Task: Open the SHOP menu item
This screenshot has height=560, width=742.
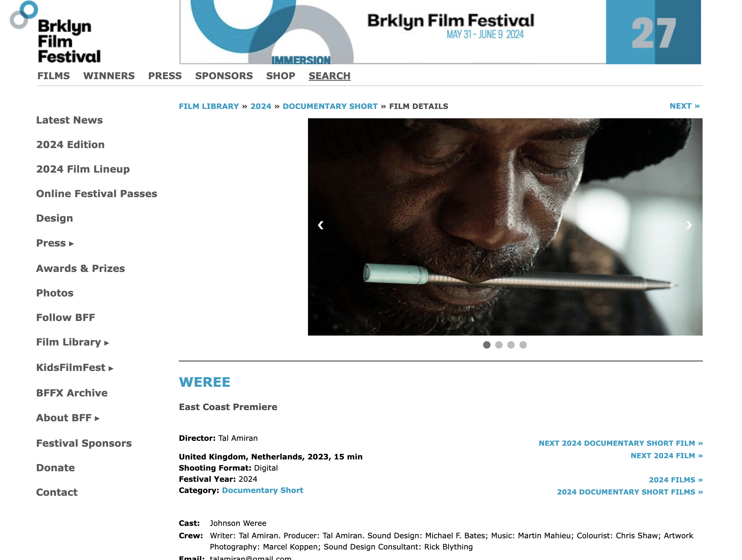Action: 280,76
